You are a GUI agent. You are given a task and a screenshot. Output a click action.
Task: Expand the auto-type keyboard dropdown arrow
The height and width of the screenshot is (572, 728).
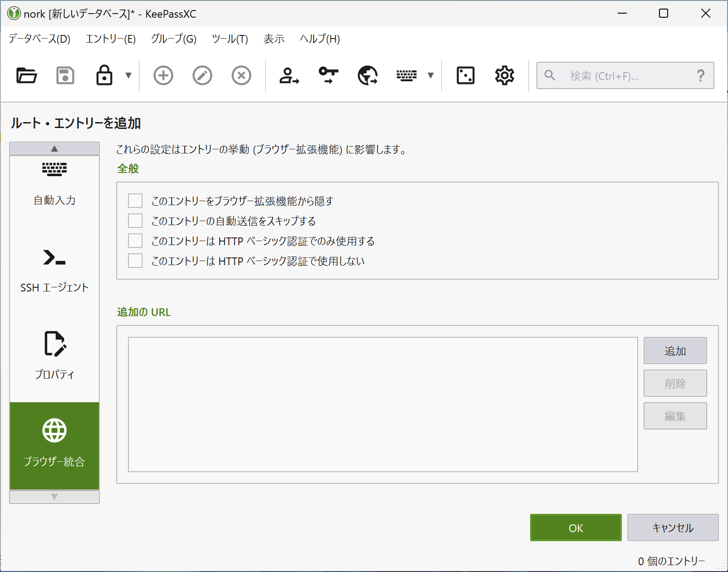pyautogui.click(x=430, y=75)
